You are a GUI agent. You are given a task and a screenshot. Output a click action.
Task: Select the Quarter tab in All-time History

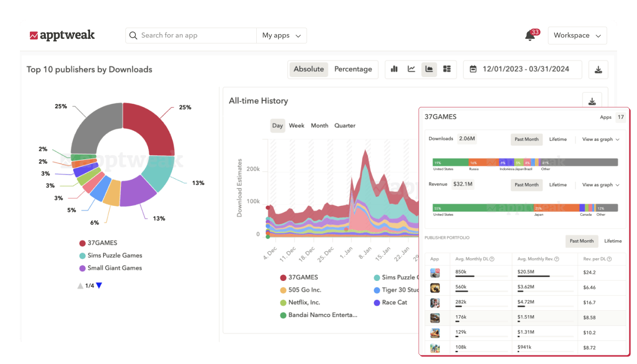click(x=345, y=125)
